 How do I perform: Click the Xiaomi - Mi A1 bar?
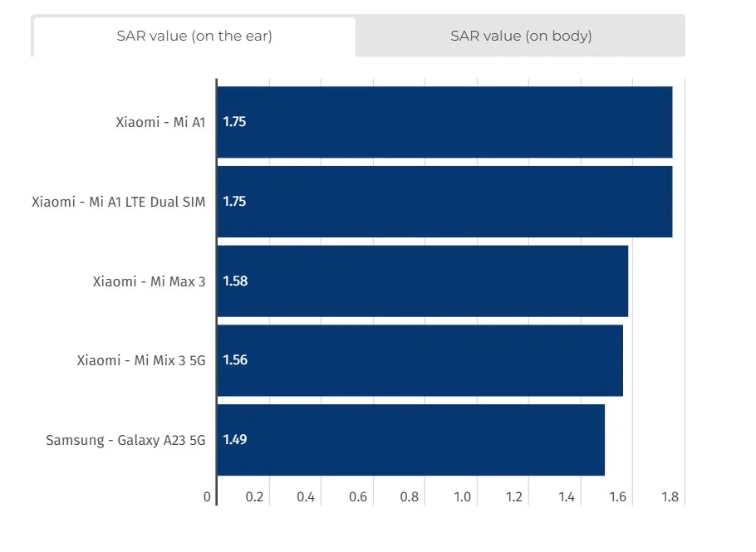coord(444,122)
